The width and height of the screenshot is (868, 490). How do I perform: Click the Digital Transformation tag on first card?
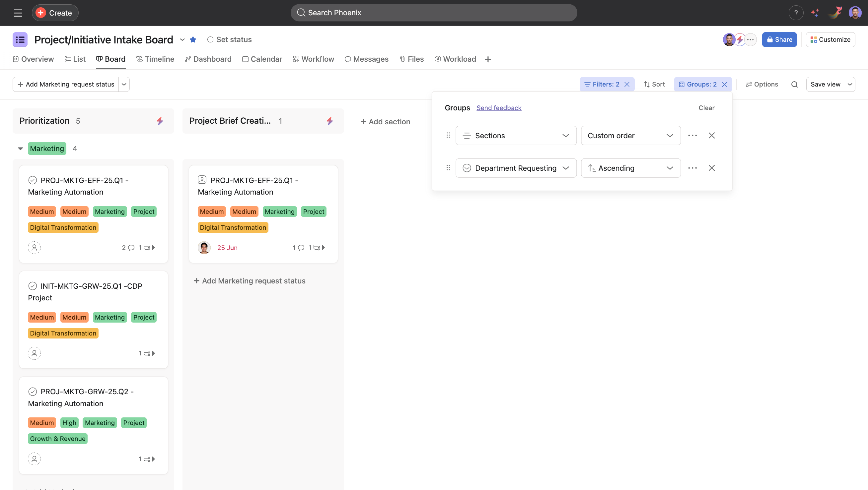tap(63, 227)
